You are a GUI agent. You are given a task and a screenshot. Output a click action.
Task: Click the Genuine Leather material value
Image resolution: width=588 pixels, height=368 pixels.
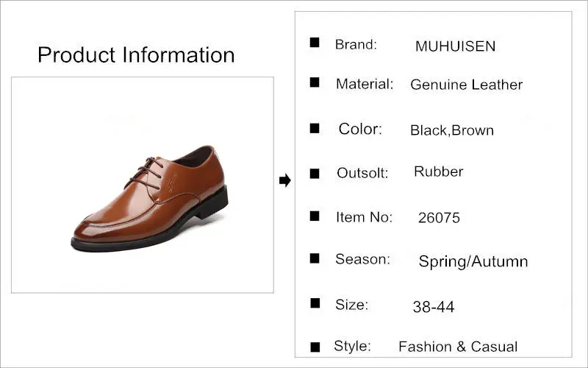pyautogui.click(x=466, y=85)
